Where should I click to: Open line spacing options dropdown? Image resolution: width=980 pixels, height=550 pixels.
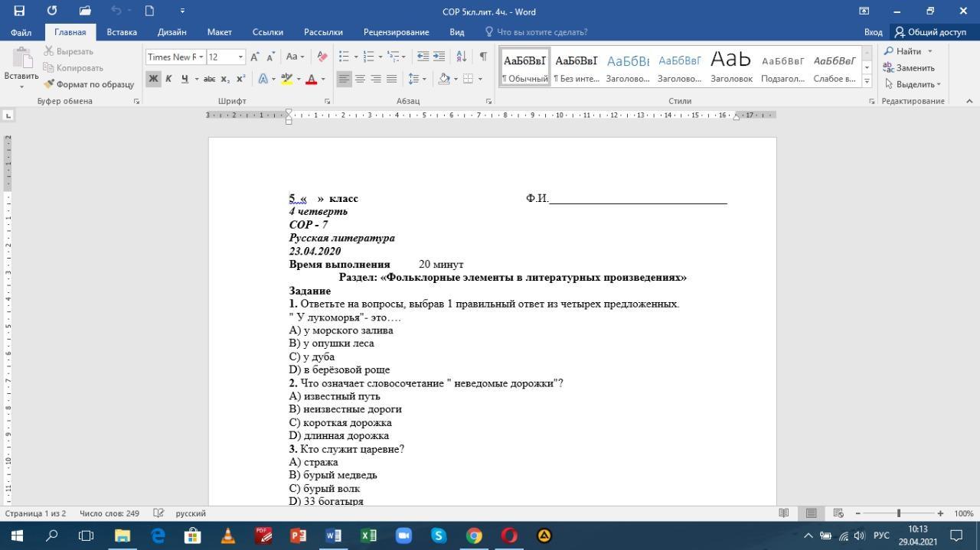[x=424, y=79]
